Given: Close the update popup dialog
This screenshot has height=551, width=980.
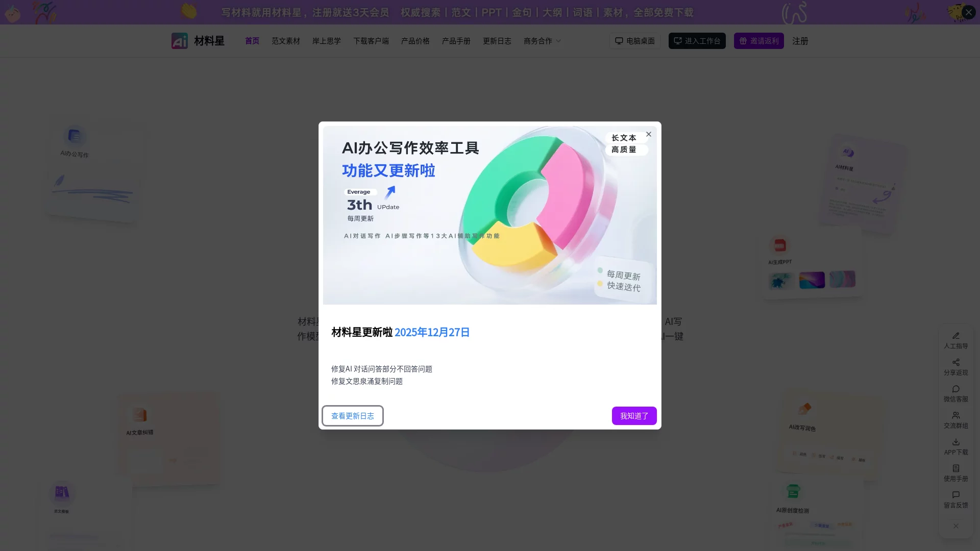Looking at the screenshot, I should point(648,134).
